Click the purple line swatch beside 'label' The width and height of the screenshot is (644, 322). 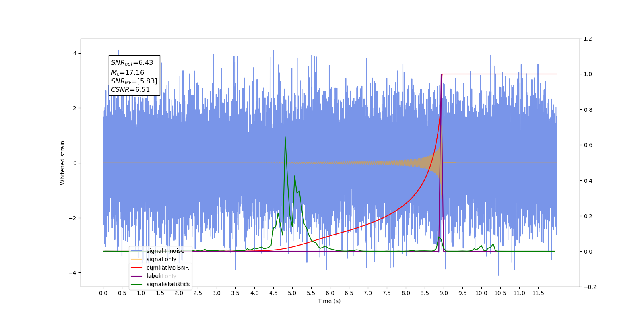(x=137, y=276)
